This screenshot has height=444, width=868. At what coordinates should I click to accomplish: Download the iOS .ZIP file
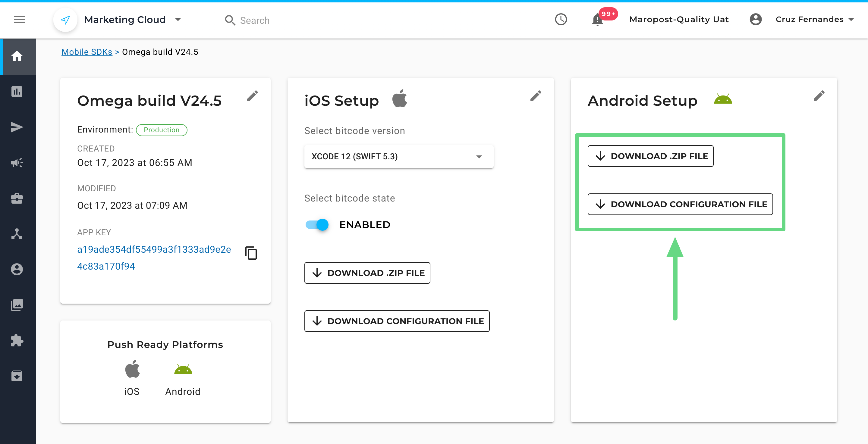(367, 273)
